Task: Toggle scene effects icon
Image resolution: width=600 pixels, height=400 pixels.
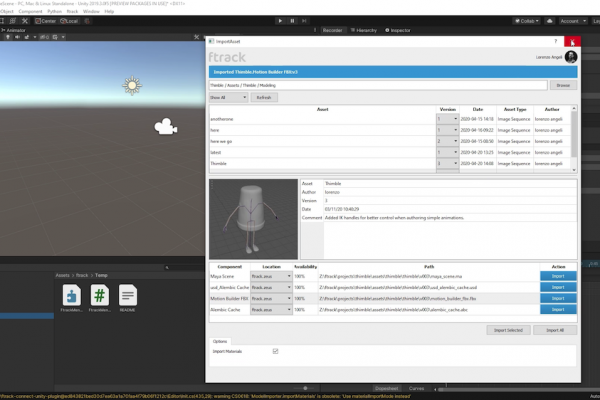Action: [26, 37]
